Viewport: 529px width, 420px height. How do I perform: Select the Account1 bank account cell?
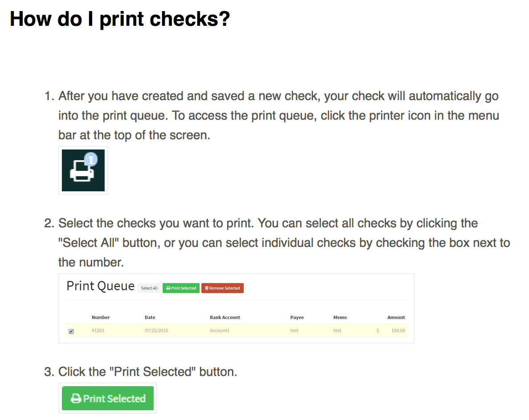[220, 331]
